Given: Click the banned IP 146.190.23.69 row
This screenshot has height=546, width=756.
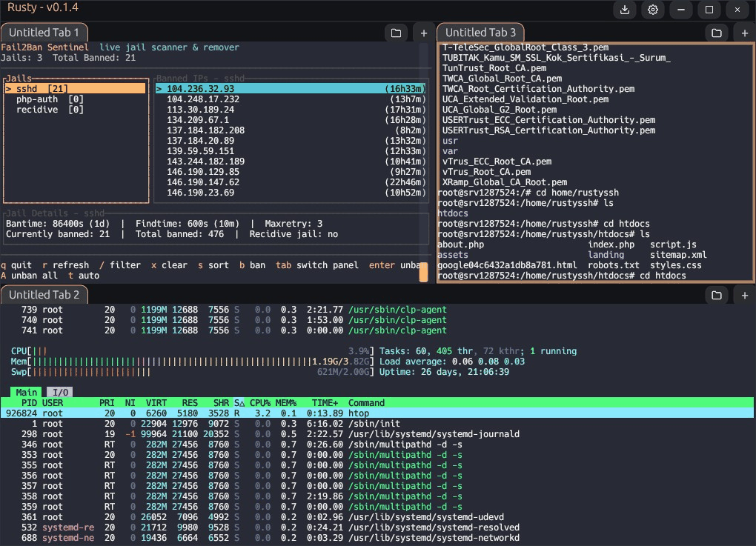Looking at the screenshot, I should click(200, 193).
